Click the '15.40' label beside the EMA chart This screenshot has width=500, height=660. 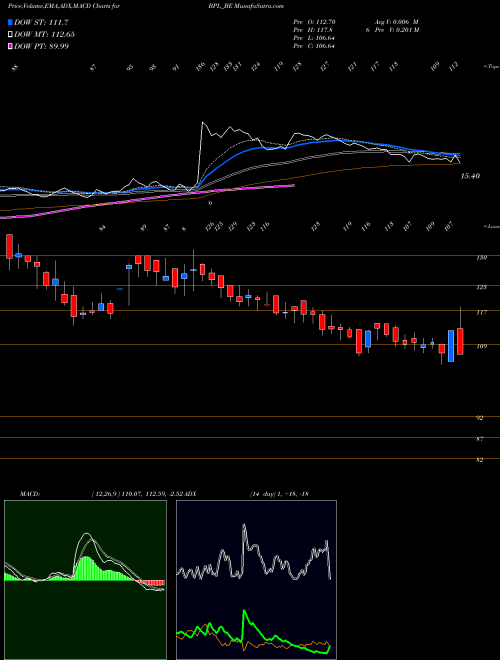point(470,176)
